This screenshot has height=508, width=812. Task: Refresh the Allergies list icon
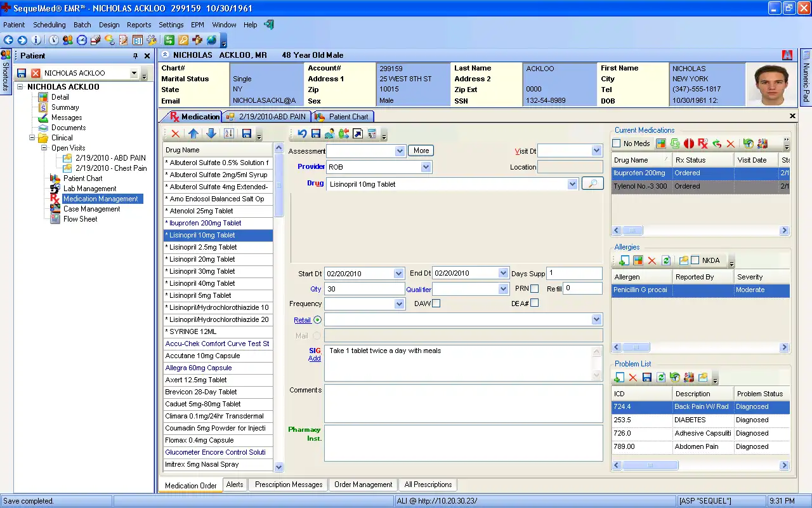tap(666, 260)
